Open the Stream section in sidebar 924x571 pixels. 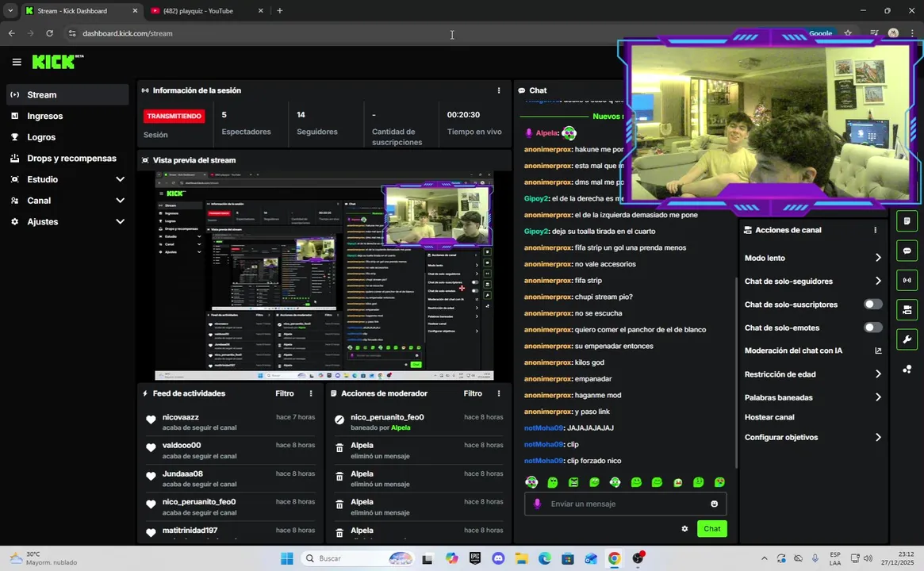[x=67, y=94]
